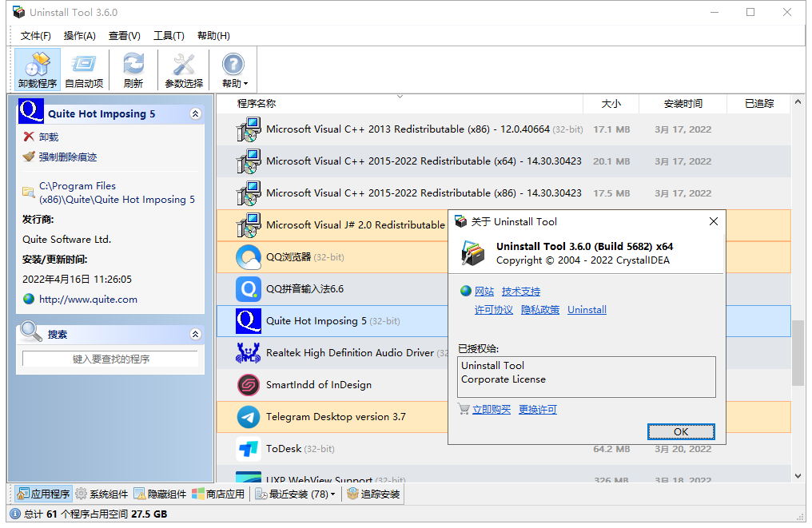
Task: Open the 卸载程序 uninstaller toolbar icon
Action: 38,69
